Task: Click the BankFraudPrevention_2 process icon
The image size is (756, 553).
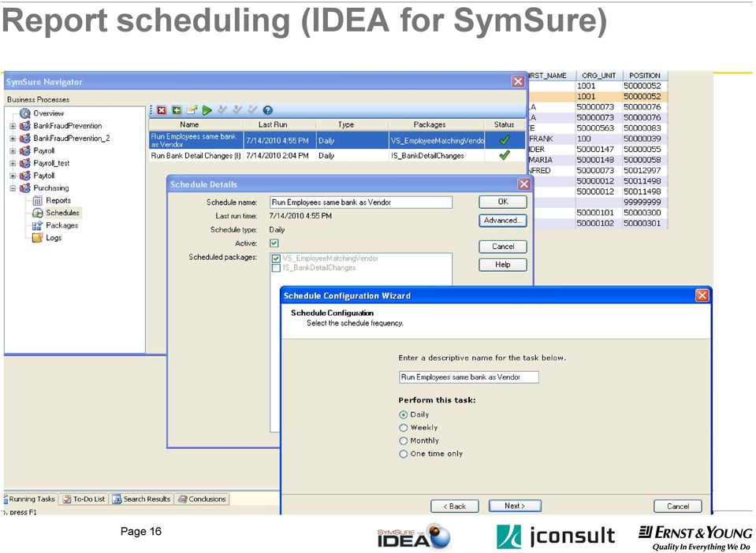Action: (25, 139)
